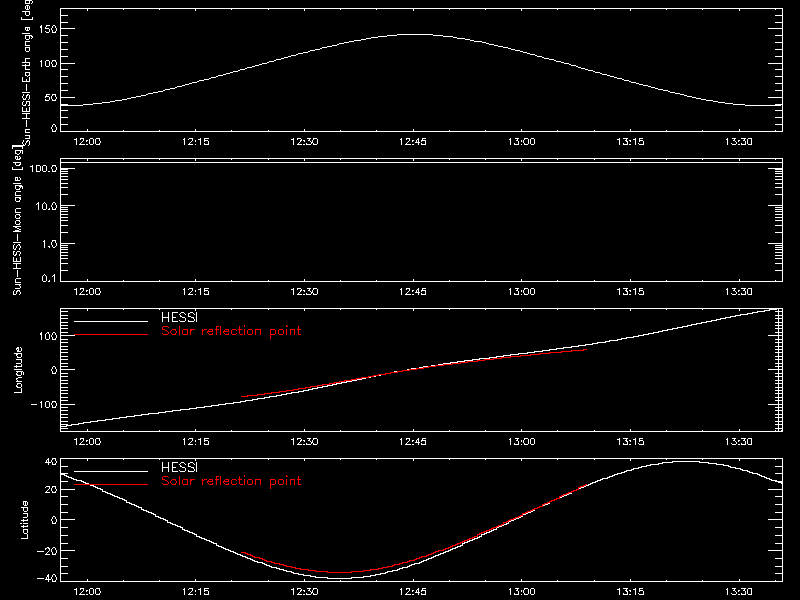
Task: Select Solar reflection point legend in Longitude plot
Action: pyautogui.click(x=231, y=331)
